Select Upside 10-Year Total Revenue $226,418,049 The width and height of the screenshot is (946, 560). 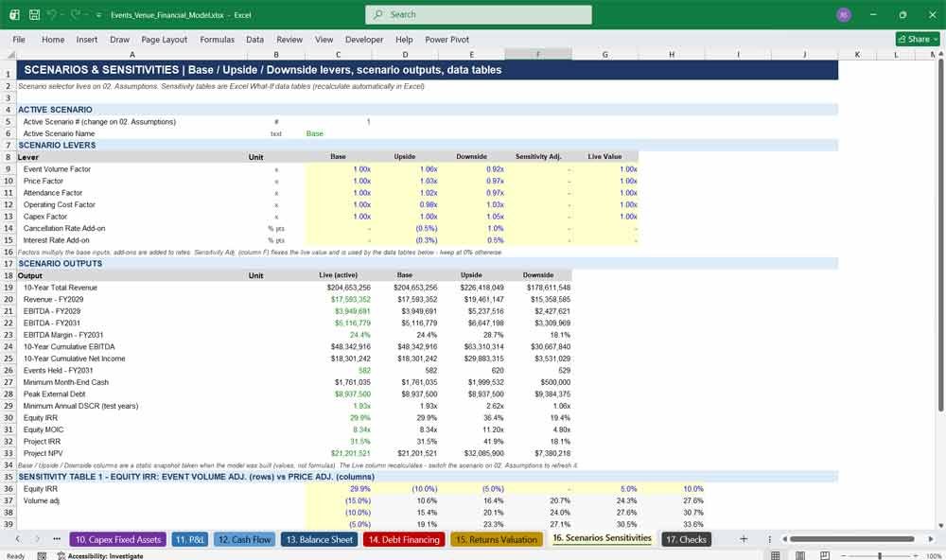point(472,288)
